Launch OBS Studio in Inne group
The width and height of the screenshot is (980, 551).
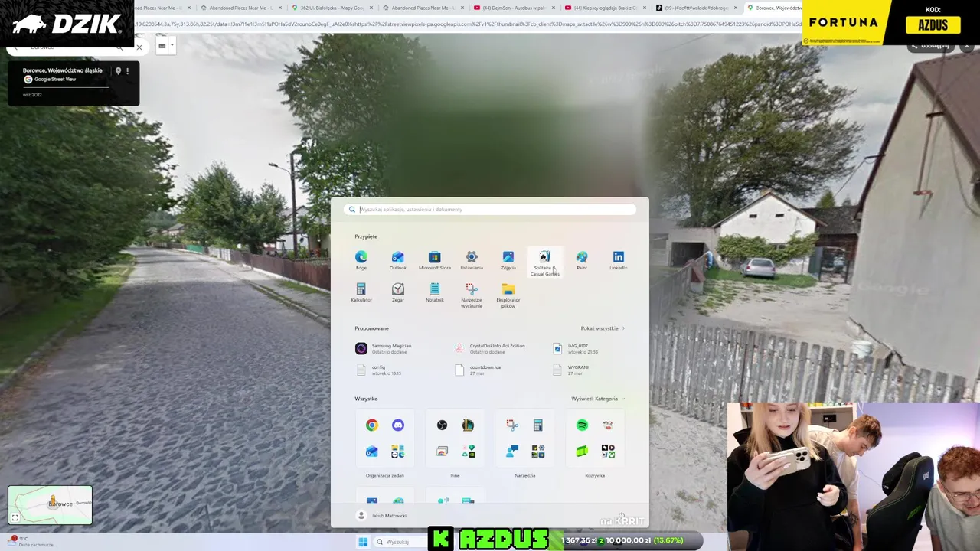[x=442, y=425]
